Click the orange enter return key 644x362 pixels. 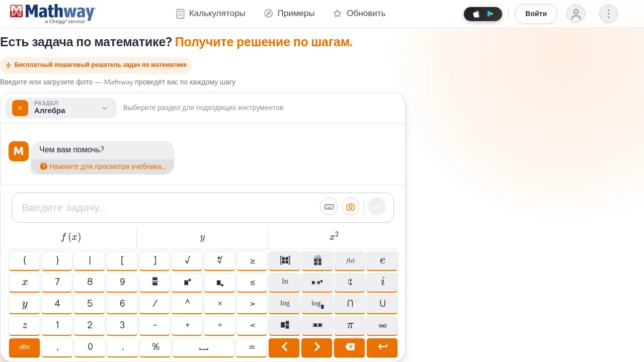382,347
